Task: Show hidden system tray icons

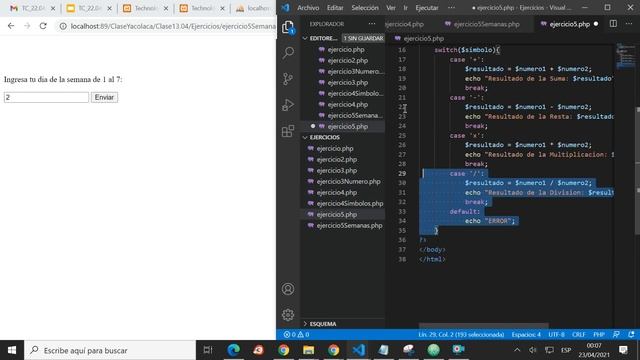Action: tap(517, 350)
